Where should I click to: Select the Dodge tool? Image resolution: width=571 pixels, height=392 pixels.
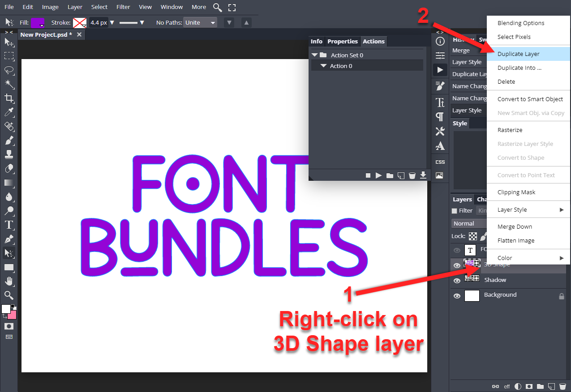point(9,211)
